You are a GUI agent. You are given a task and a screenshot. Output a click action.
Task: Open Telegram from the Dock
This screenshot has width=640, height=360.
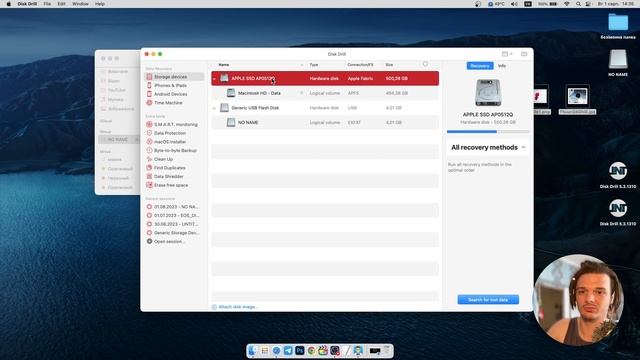click(288, 350)
